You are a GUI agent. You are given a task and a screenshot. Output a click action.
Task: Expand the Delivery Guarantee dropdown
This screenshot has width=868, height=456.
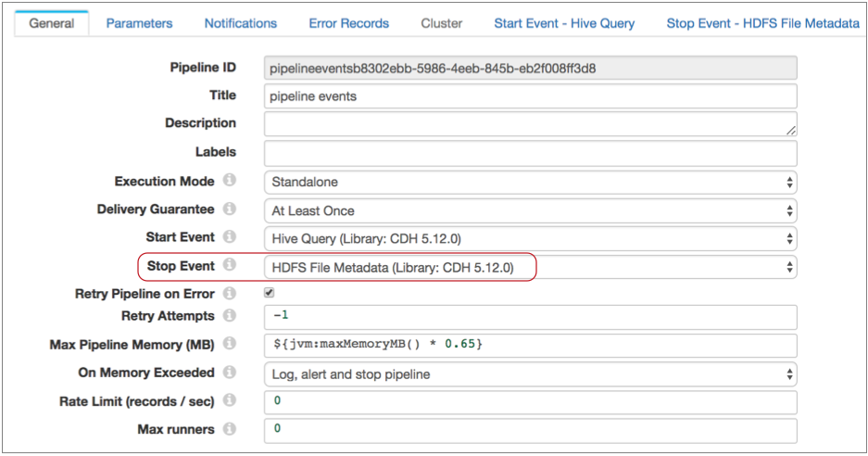point(530,210)
